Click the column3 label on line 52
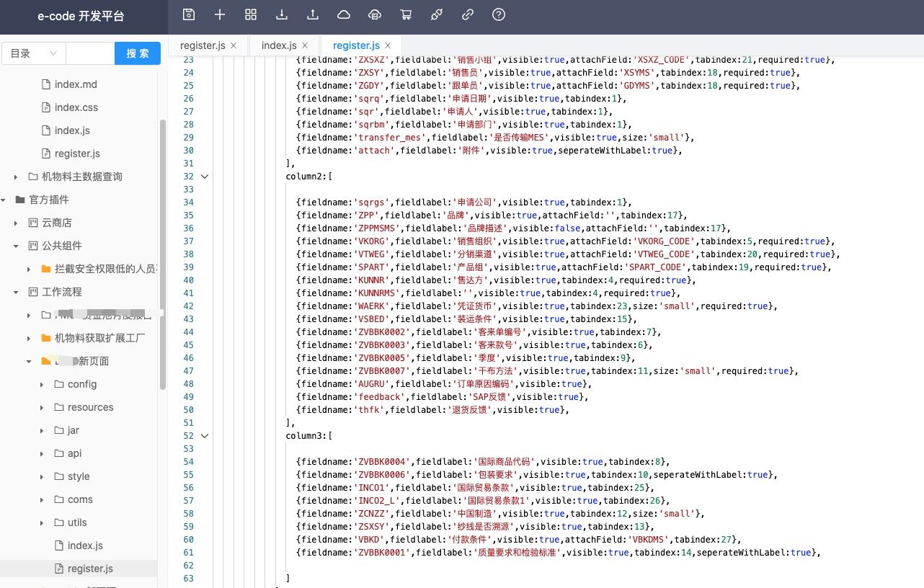Image resolution: width=924 pixels, height=588 pixels. [x=306, y=435]
